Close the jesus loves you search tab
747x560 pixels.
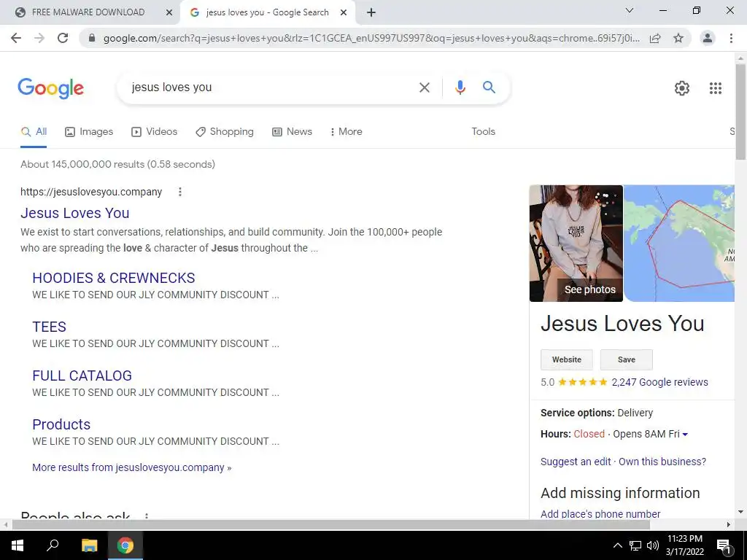click(344, 13)
